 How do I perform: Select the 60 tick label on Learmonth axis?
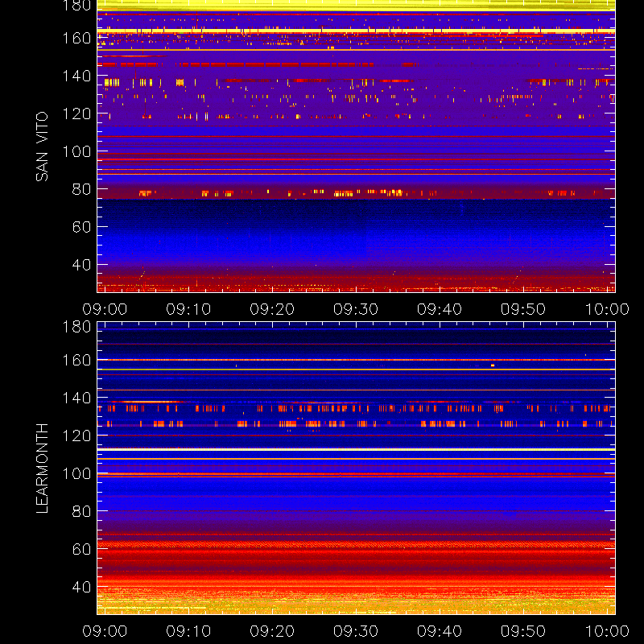[x=81, y=549]
